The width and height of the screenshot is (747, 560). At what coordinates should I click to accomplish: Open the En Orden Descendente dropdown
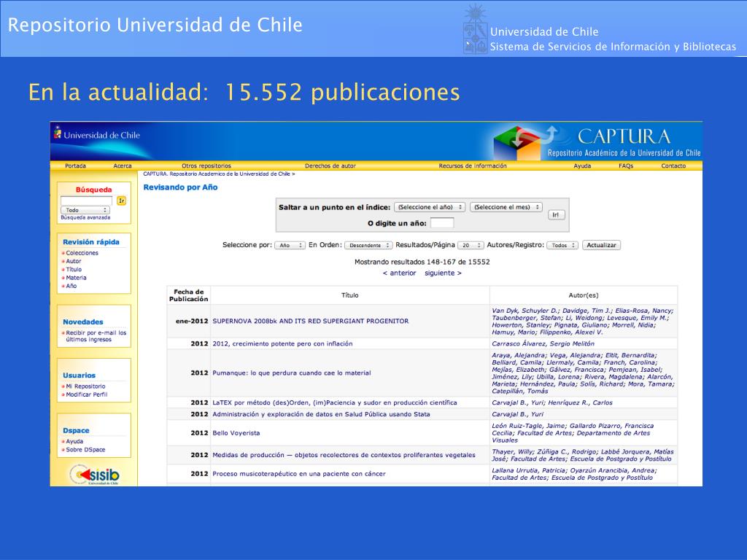(x=368, y=245)
